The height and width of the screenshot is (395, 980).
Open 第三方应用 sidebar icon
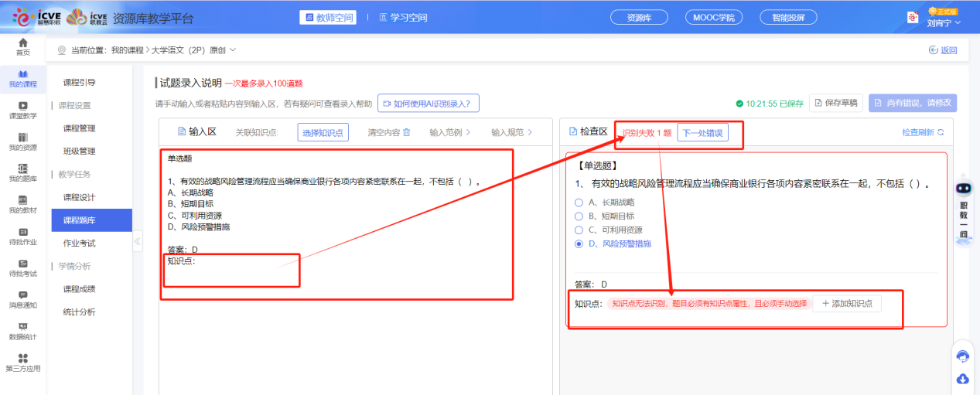pyautogui.click(x=23, y=358)
